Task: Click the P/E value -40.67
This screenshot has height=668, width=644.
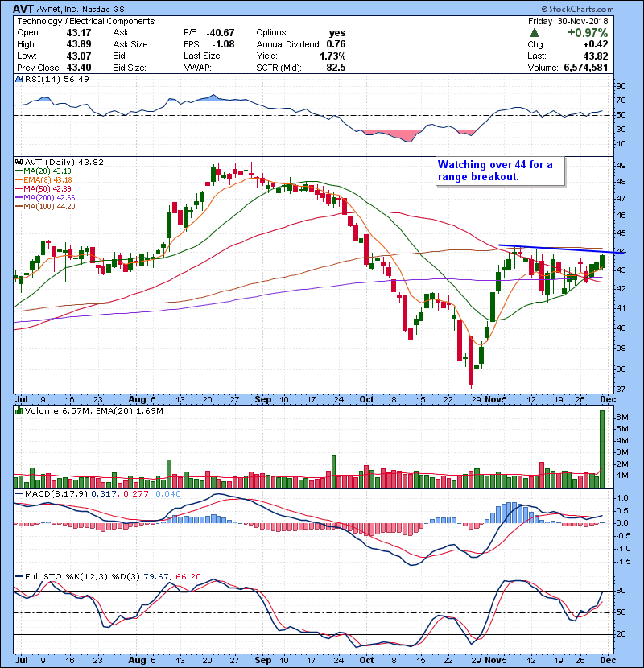Action: click(x=221, y=33)
